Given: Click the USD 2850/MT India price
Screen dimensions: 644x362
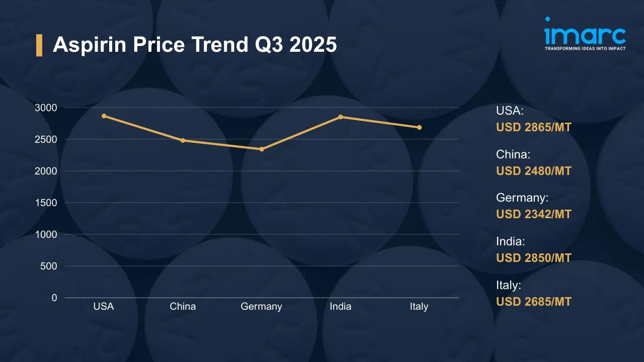Looking at the screenshot, I should point(534,258).
